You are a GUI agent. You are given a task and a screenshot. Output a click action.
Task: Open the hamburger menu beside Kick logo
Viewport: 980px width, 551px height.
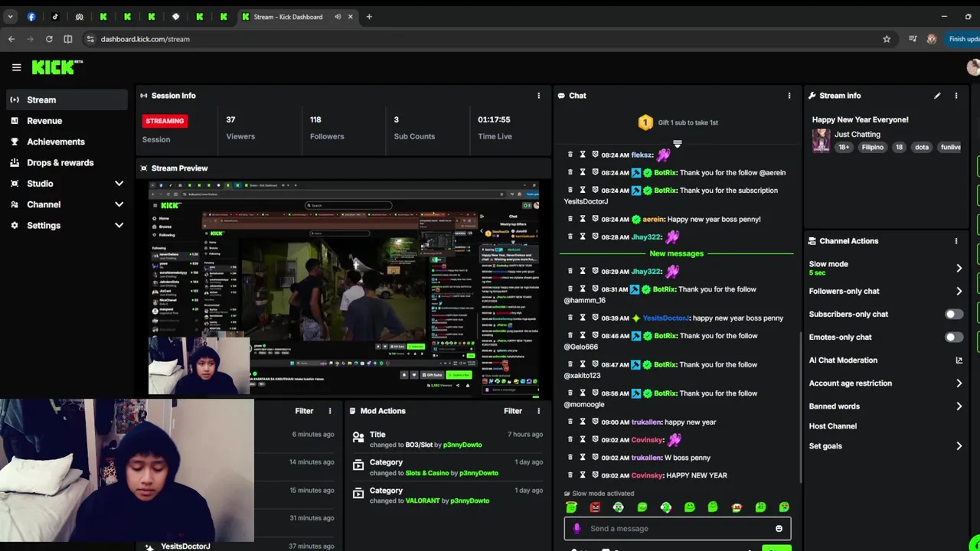pos(16,67)
